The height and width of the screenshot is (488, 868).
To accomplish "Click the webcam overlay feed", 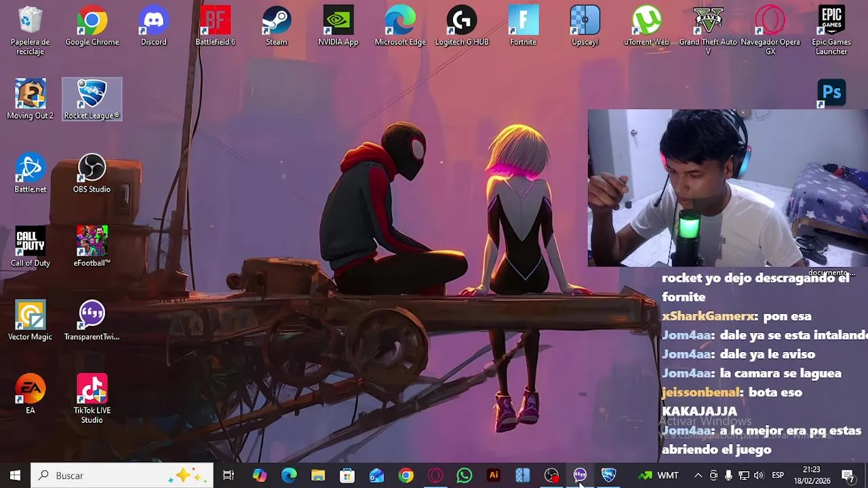I will pos(728,188).
